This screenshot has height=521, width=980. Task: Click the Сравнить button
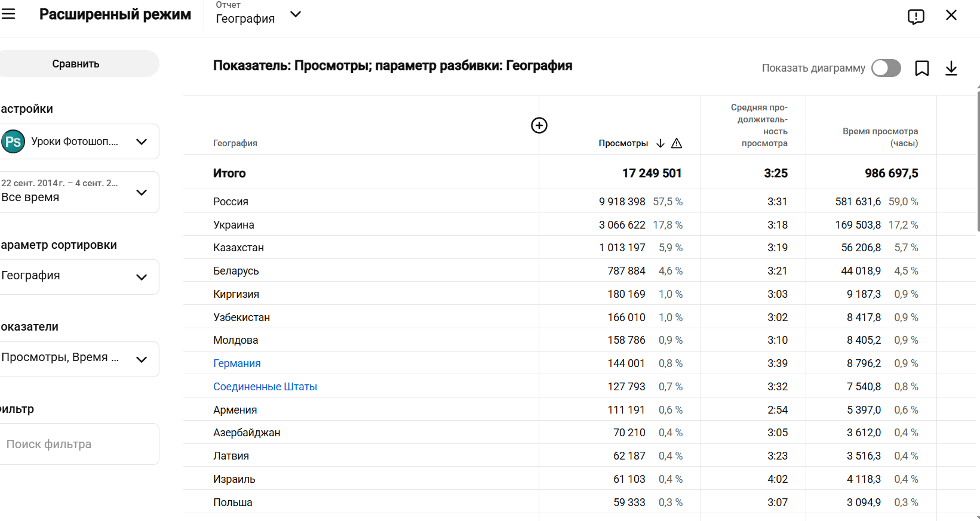click(76, 64)
